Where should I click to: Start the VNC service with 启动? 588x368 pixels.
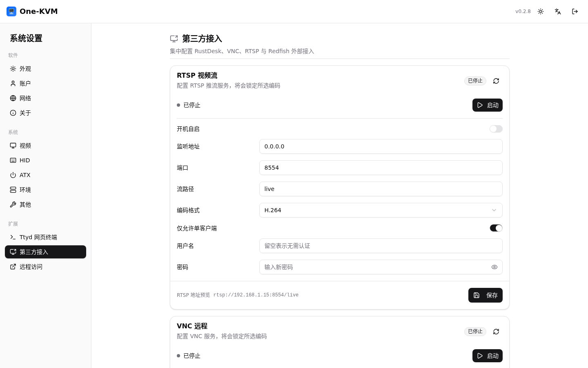[488, 356]
